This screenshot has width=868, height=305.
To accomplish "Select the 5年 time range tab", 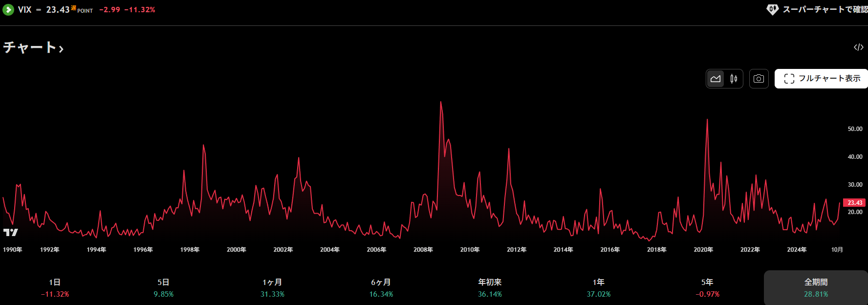I will coord(707,288).
